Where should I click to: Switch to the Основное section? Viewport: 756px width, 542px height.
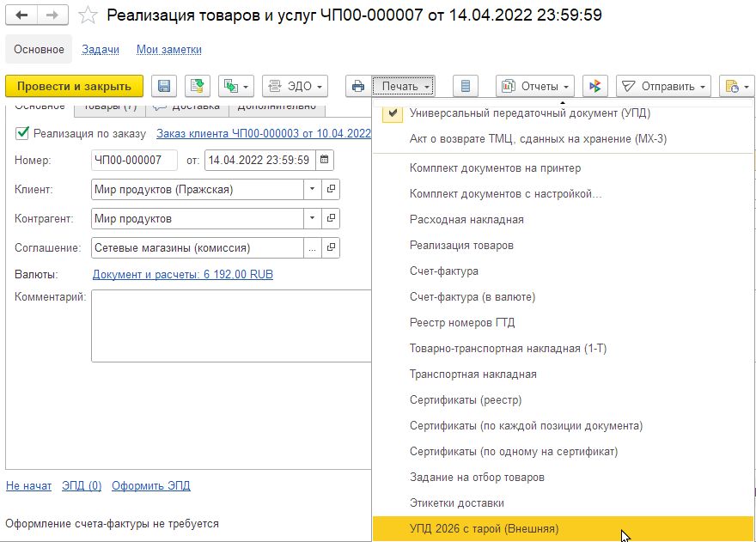tap(39, 49)
